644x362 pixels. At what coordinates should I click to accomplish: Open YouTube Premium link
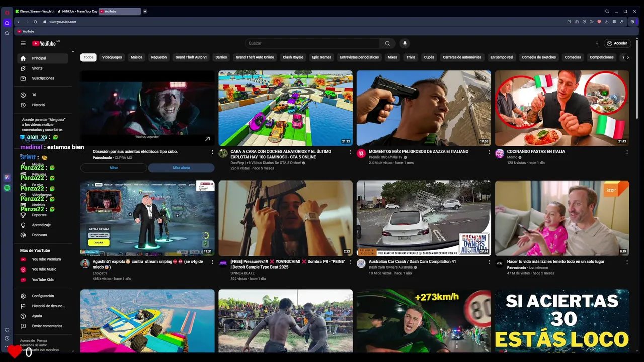(43, 259)
